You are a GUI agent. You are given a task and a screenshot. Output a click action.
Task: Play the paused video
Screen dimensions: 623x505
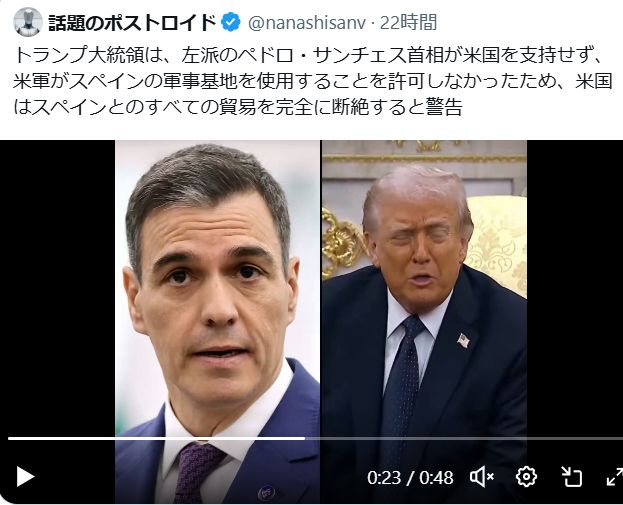coord(25,477)
